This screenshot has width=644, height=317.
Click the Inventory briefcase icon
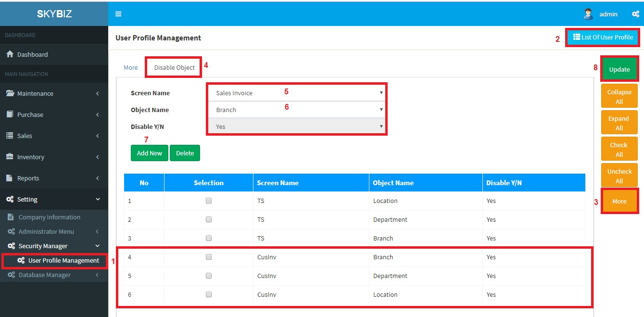coord(10,157)
